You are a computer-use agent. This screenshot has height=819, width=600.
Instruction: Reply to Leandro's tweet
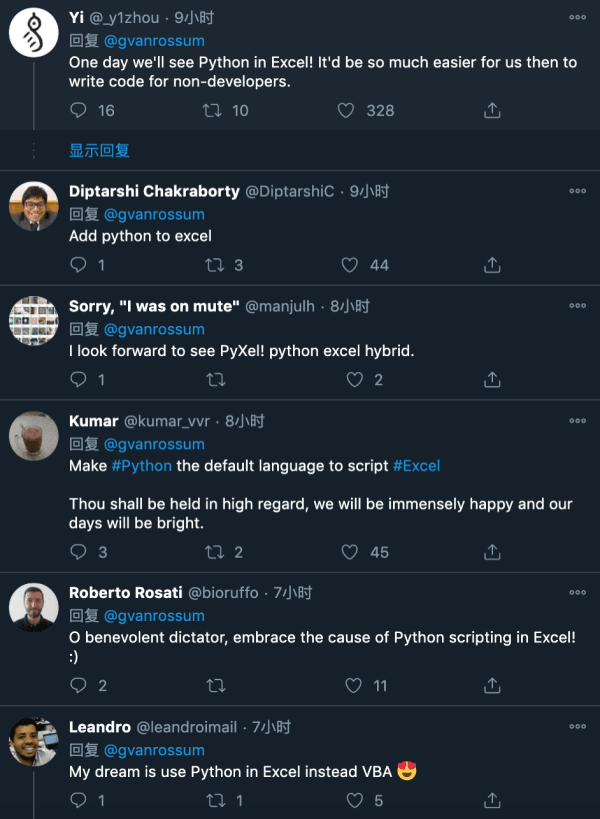(79, 800)
